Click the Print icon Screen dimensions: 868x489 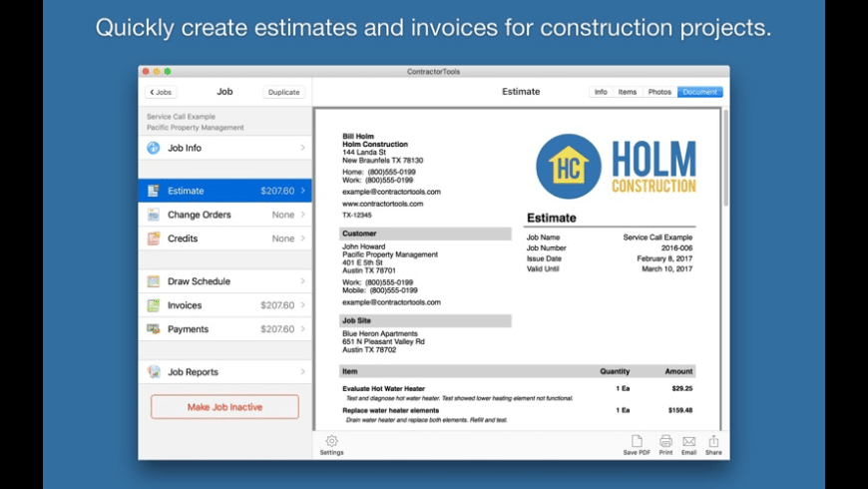665,441
